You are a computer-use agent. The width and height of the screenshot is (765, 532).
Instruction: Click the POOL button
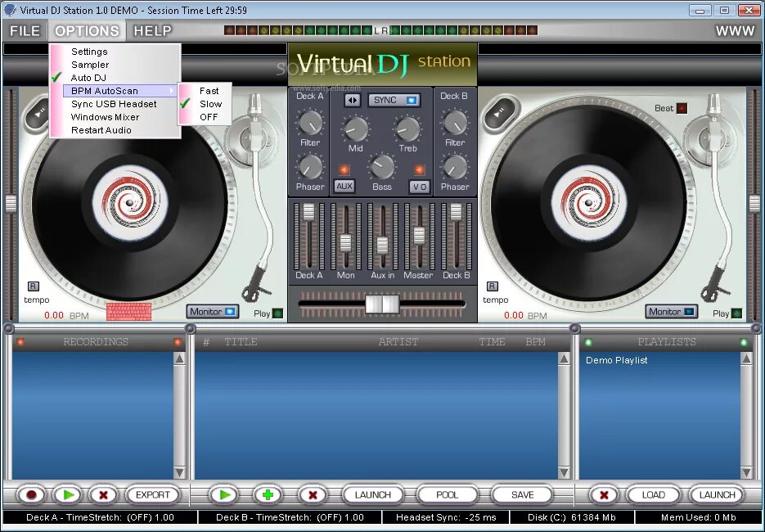tap(447, 495)
